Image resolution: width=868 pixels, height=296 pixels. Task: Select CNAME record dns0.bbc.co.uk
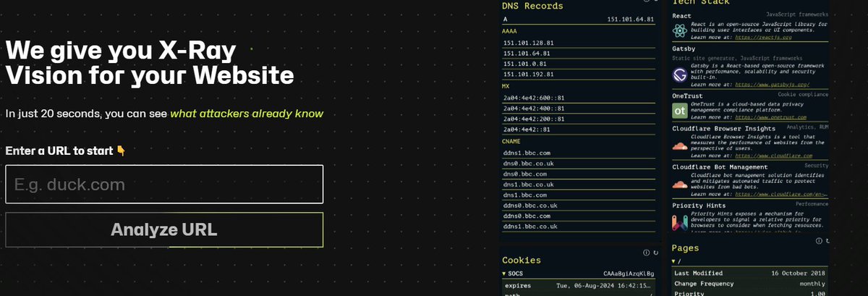point(579,164)
